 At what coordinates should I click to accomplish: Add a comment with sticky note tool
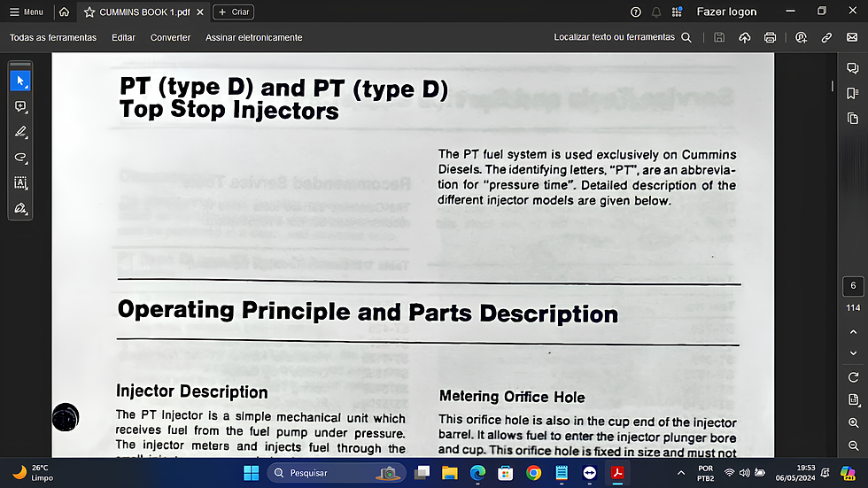(20, 106)
